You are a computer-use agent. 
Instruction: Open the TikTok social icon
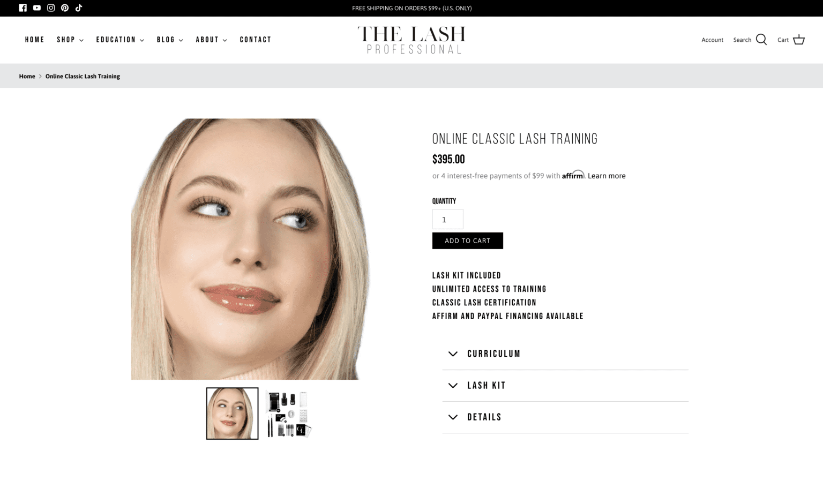tap(79, 7)
